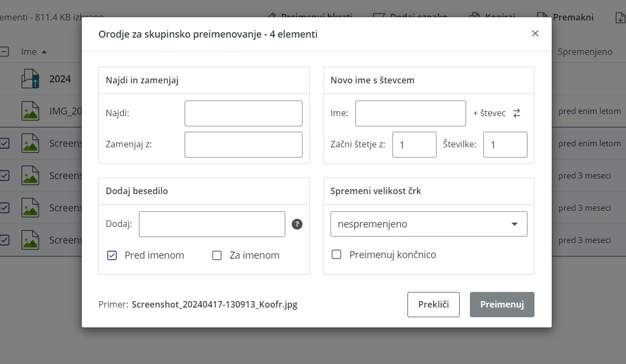
Task: Toggle the select-all checkbox in header
Action: (4, 52)
